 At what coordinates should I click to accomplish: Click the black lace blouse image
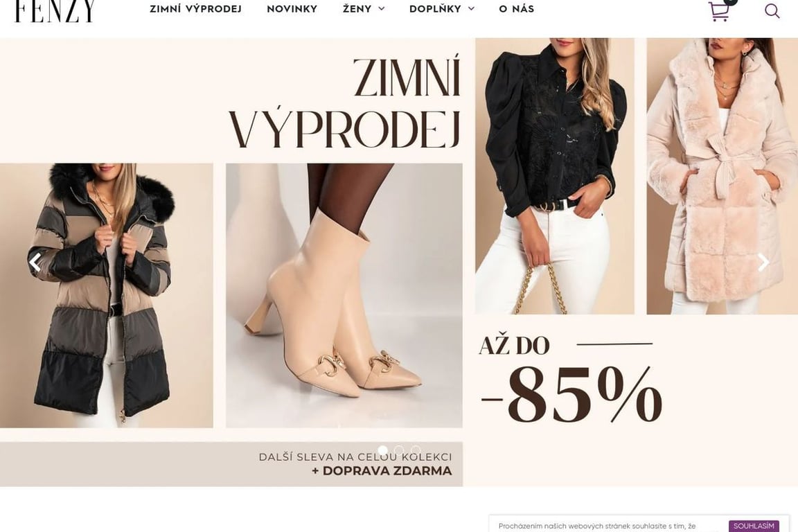pyautogui.click(x=555, y=176)
